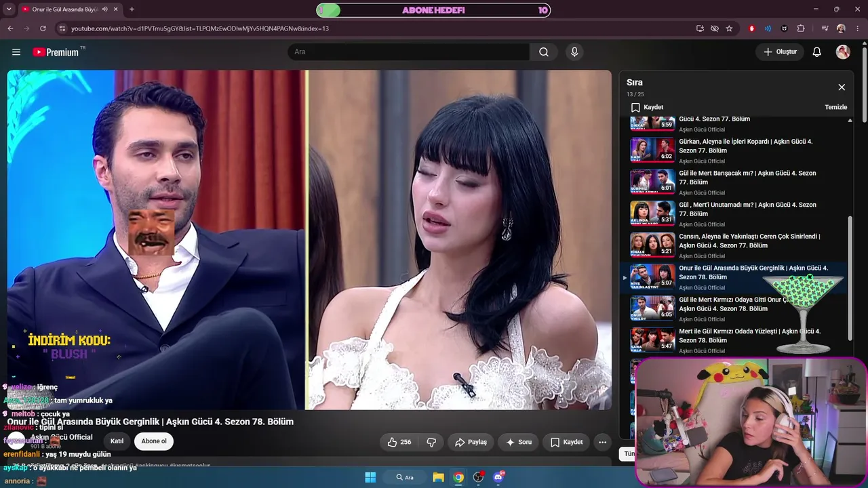868x488 pixels.
Task: Close the Onur ile Gül browser tab
Action: [116, 9]
